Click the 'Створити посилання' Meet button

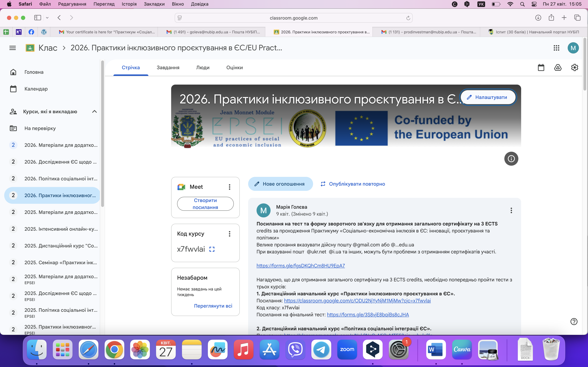coord(205,204)
